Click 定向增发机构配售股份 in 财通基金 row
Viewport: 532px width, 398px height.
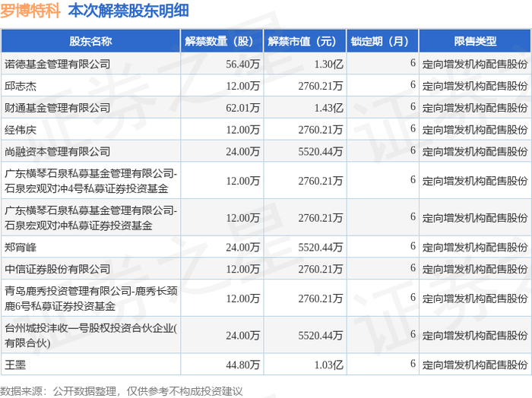(475, 108)
